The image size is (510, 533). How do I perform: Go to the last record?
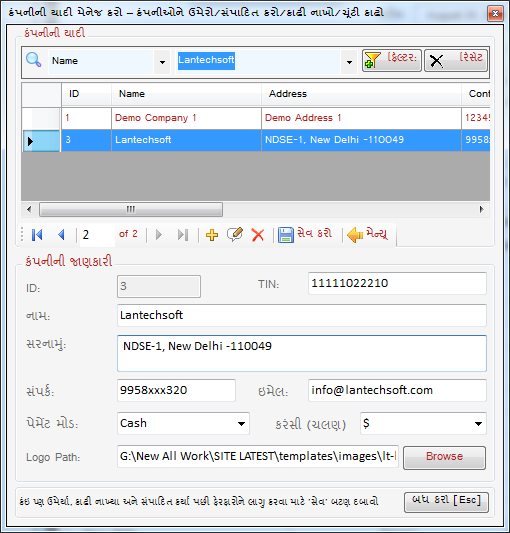click(183, 235)
